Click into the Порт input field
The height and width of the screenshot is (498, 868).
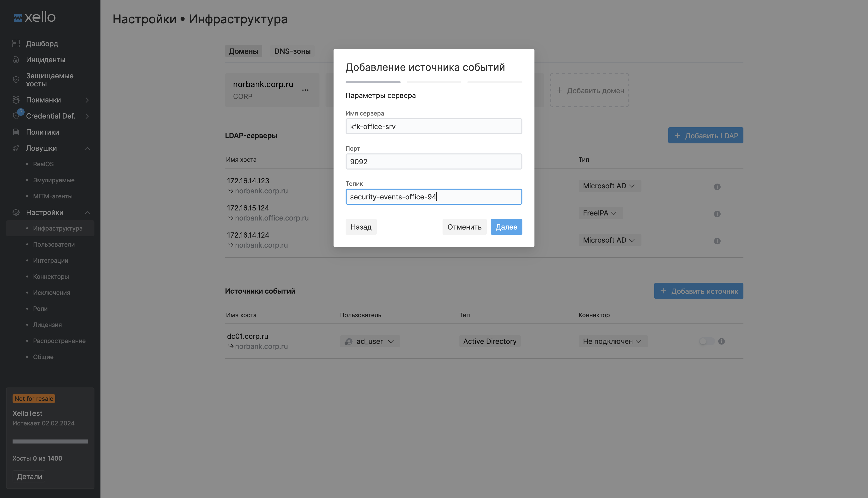tap(433, 161)
